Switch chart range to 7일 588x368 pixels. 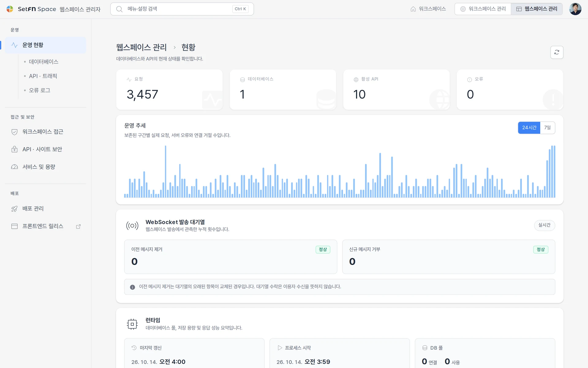pos(548,128)
